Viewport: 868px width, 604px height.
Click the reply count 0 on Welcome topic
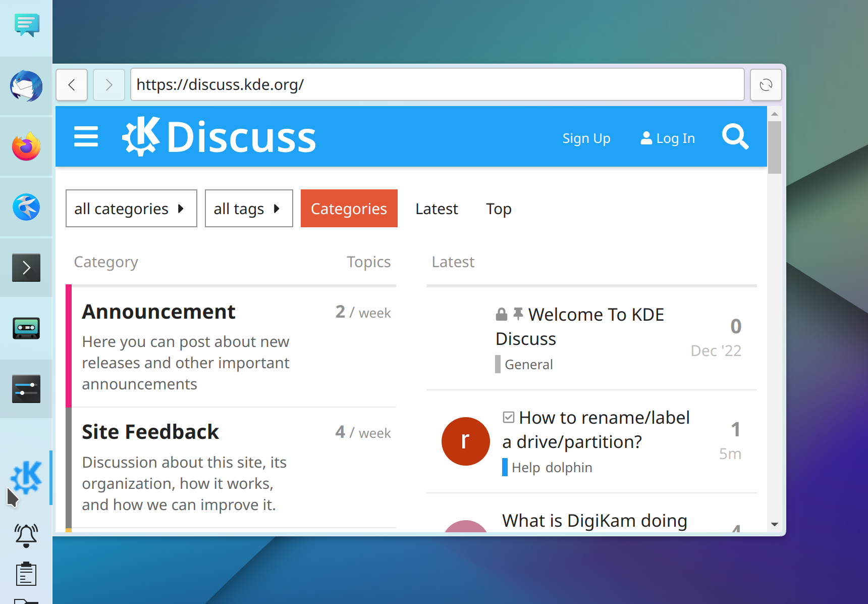736,326
